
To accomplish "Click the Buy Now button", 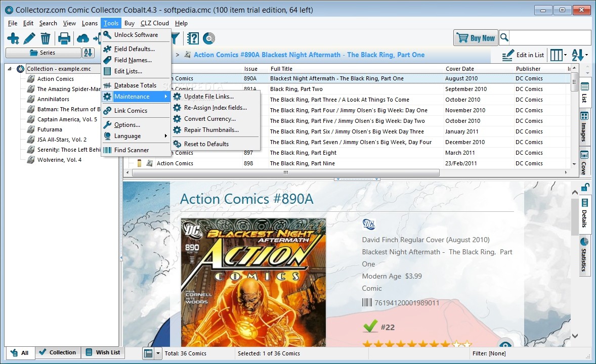I will [x=476, y=38].
